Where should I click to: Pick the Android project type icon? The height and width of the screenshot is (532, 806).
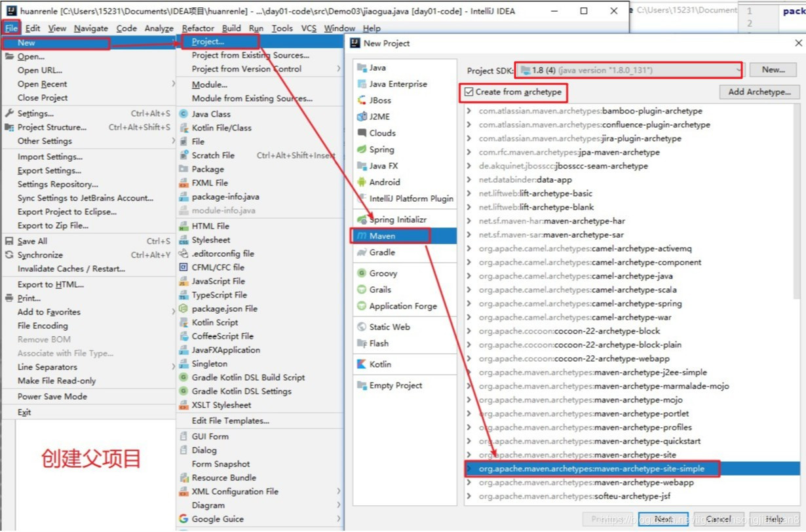click(361, 182)
